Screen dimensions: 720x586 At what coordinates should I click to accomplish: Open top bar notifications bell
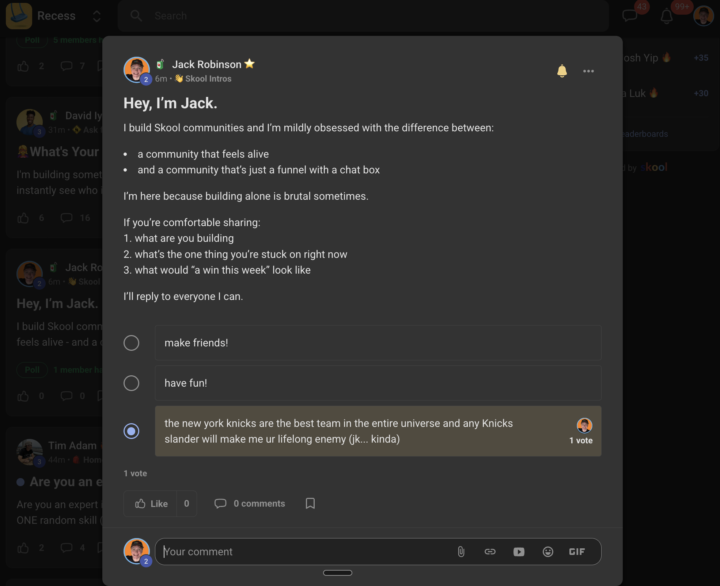click(x=666, y=16)
